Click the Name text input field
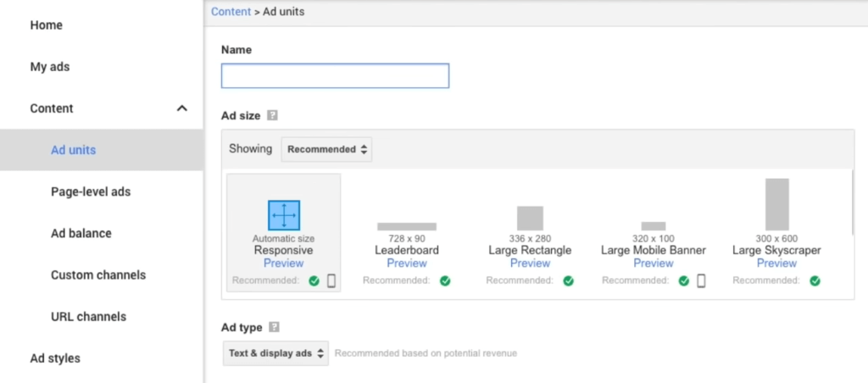This screenshot has width=868, height=383. coord(335,76)
